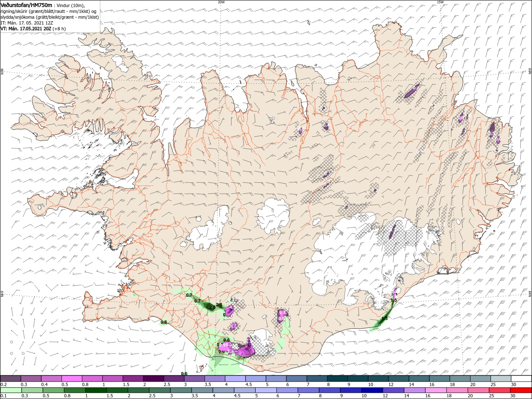Click the 'VT: Mán. 17.05.2021 20Z' valid-time line

point(26,29)
